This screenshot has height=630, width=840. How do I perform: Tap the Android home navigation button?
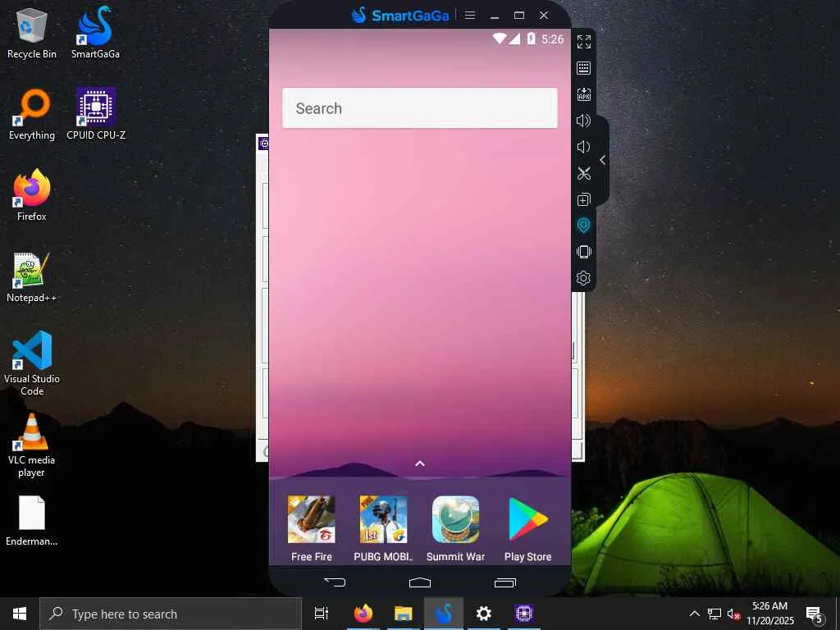click(420, 582)
